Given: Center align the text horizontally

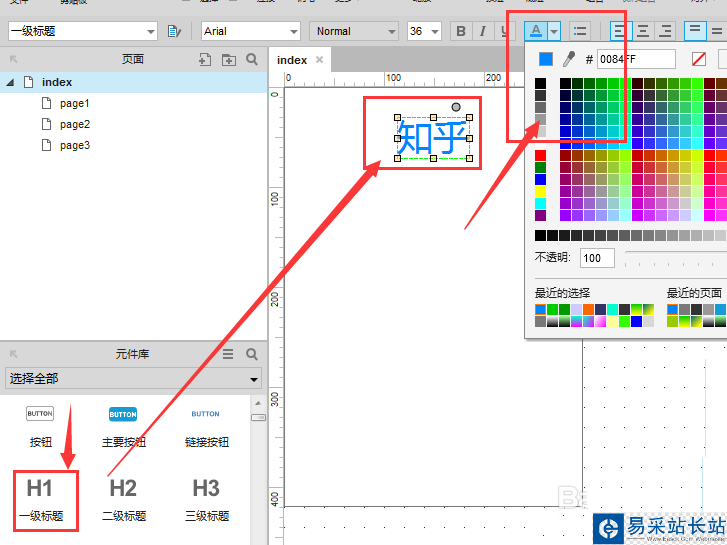Looking at the screenshot, I should click(643, 31).
